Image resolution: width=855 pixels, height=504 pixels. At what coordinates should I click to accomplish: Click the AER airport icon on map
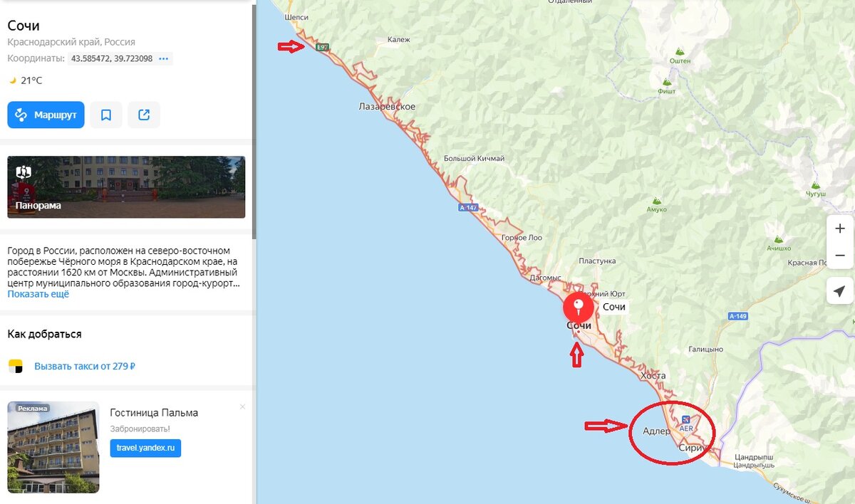(x=685, y=419)
